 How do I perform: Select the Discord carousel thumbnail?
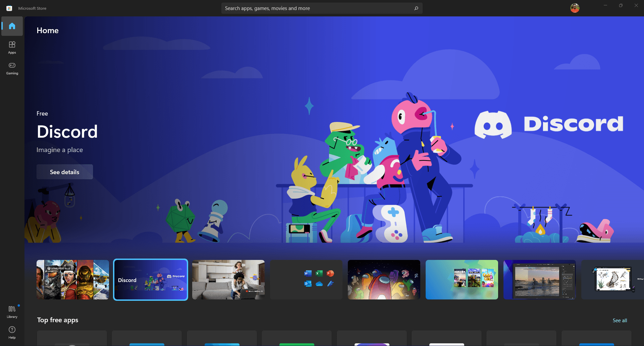click(151, 280)
